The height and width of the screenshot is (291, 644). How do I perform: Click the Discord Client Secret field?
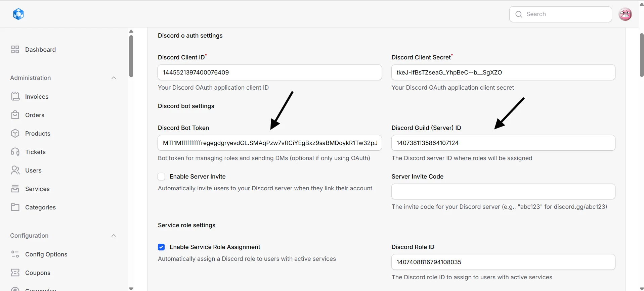[503, 72]
